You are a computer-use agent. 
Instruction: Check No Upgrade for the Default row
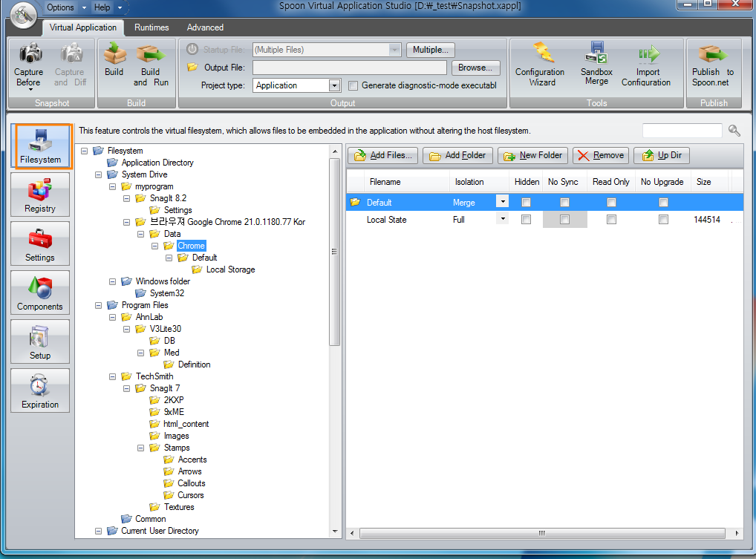coord(663,203)
